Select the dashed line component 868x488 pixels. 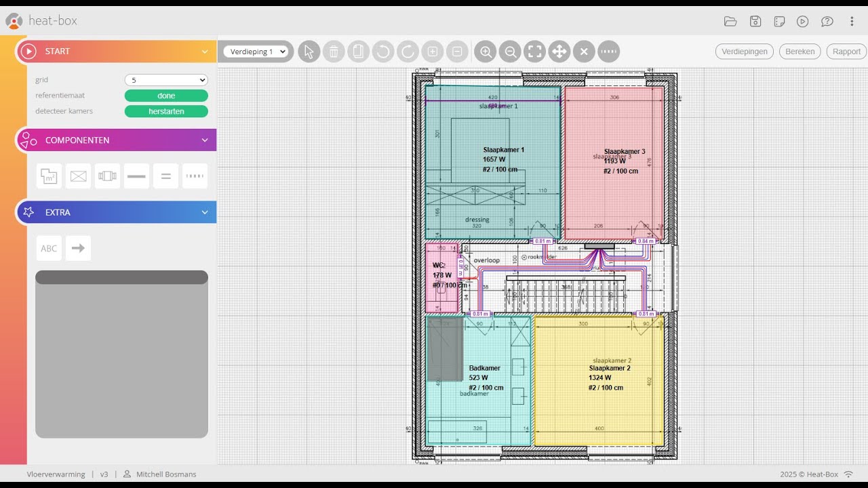coord(195,176)
